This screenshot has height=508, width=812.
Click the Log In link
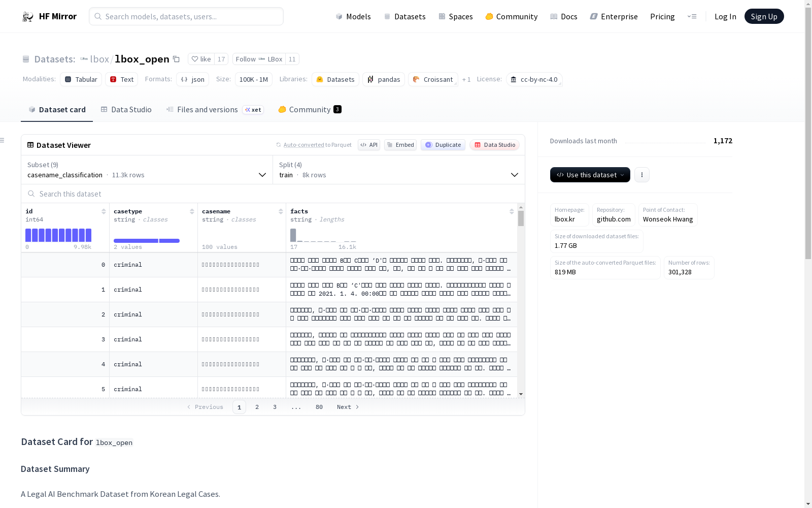point(725,17)
